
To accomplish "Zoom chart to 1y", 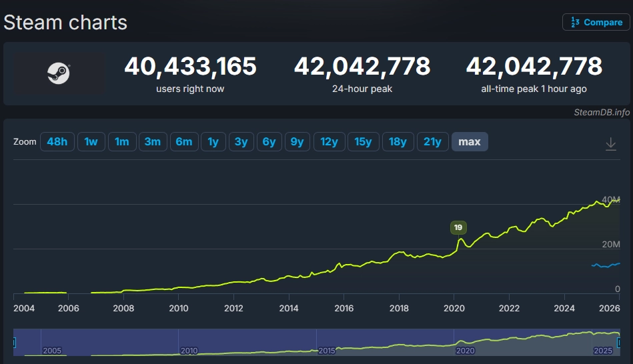I will pos(213,142).
